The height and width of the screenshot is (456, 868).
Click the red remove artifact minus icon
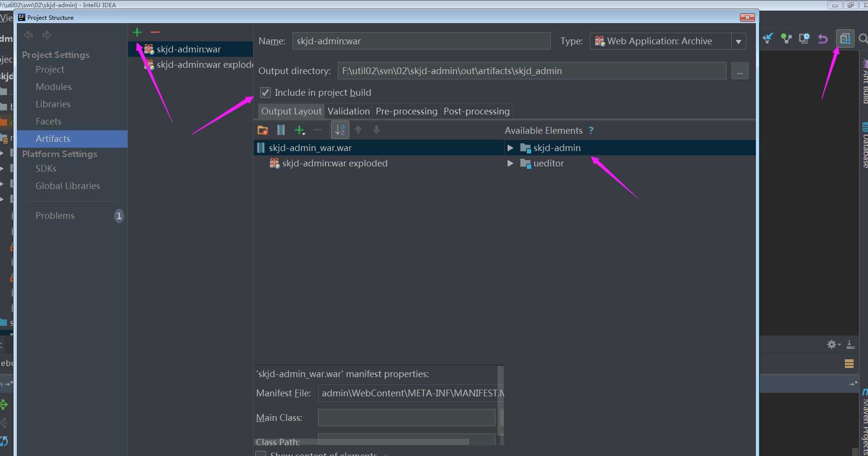(x=155, y=32)
